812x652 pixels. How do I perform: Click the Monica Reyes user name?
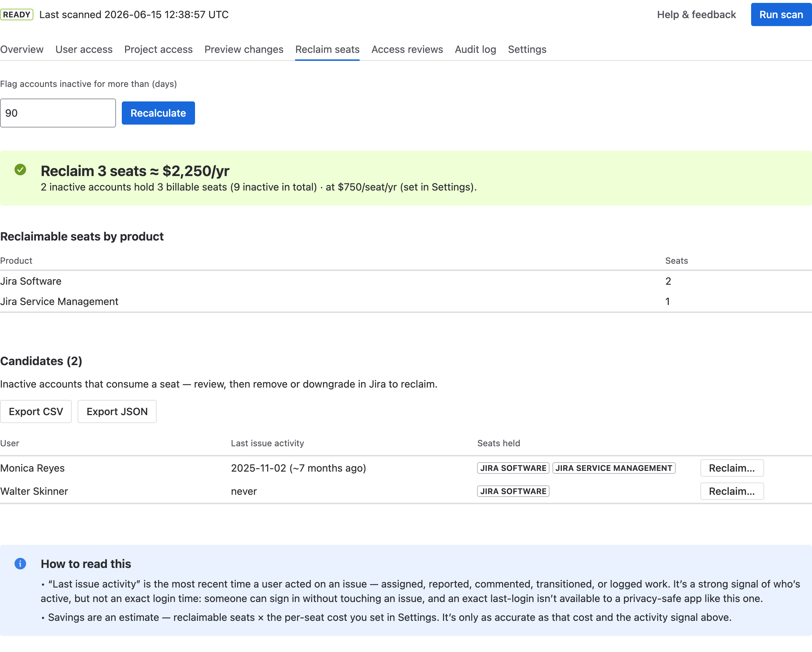pyautogui.click(x=32, y=468)
